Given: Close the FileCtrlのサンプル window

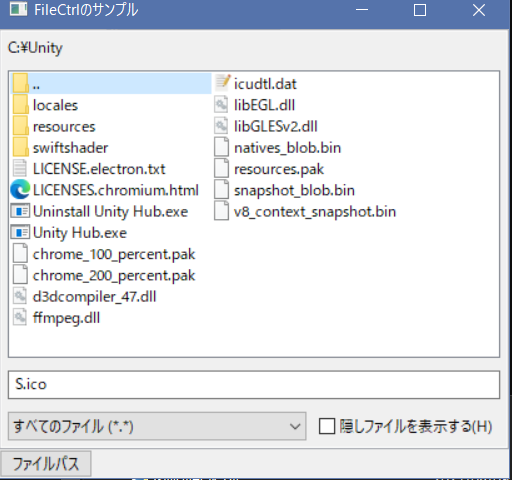Looking at the screenshot, I should pos(479,10).
